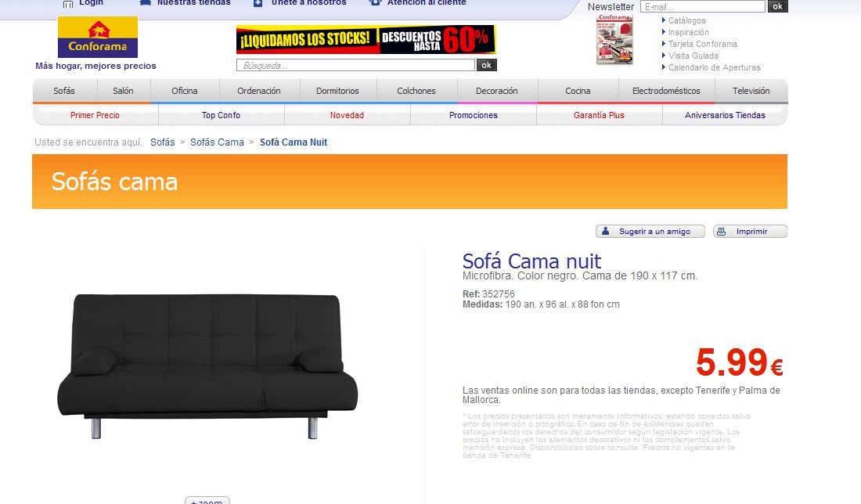The image size is (861, 504).
Task: Open Nuestras tiendas store icon
Action: (145, 3)
